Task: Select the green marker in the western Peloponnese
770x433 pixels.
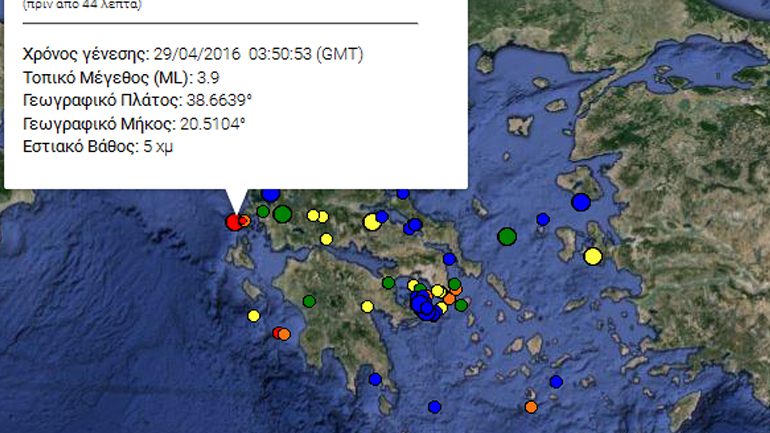Action: [309, 301]
